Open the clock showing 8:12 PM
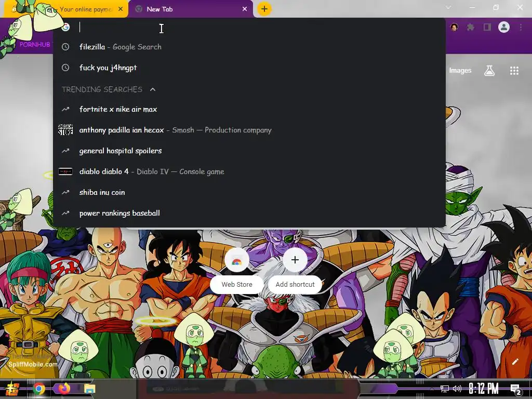532x399 pixels. [x=484, y=389]
